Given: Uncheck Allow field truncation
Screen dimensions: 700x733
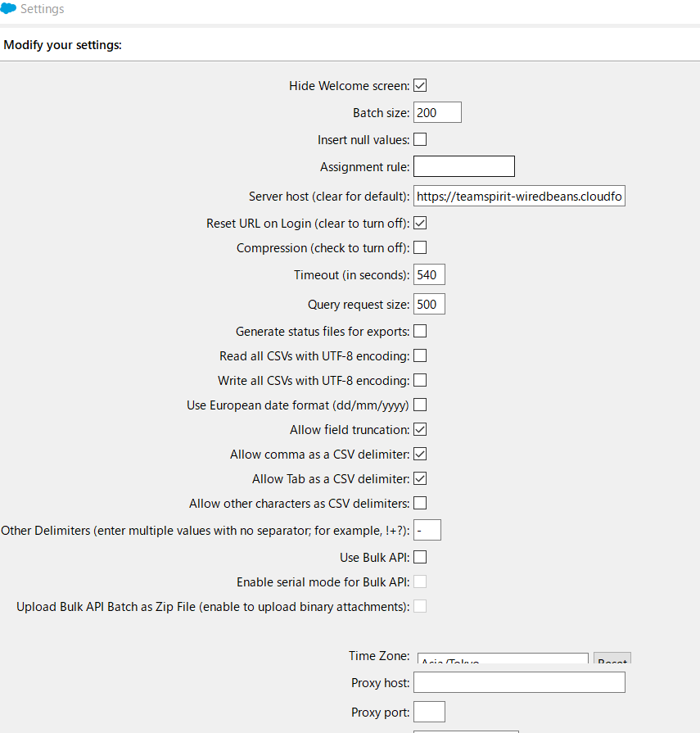Looking at the screenshot, I should pos(420,429).
